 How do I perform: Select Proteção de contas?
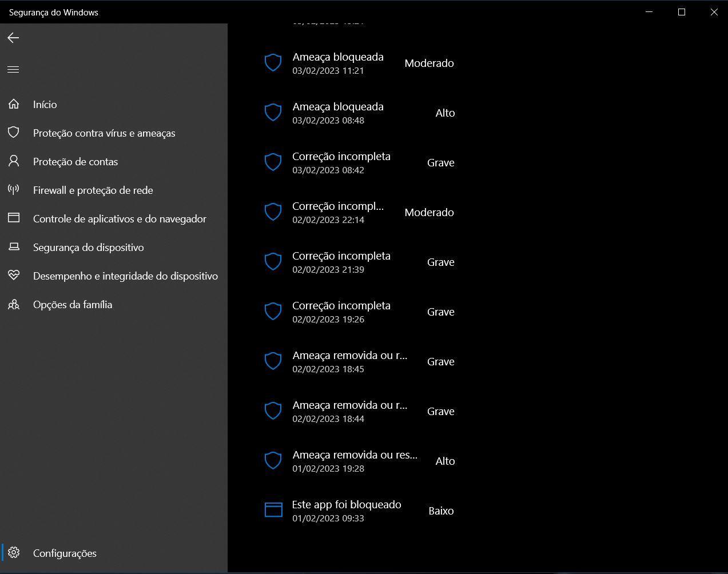[x=114, y=161]
